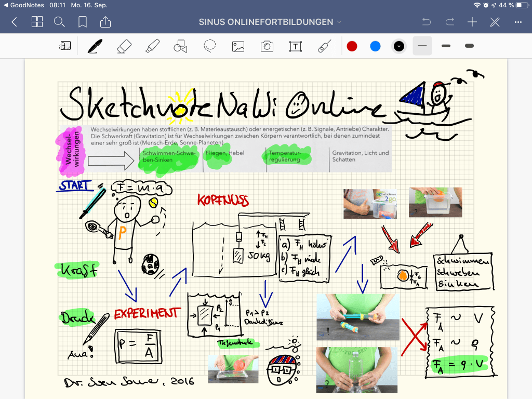Open the Camera tool
The width and height of the screenshot is (532, 399).
pos(267,46)
